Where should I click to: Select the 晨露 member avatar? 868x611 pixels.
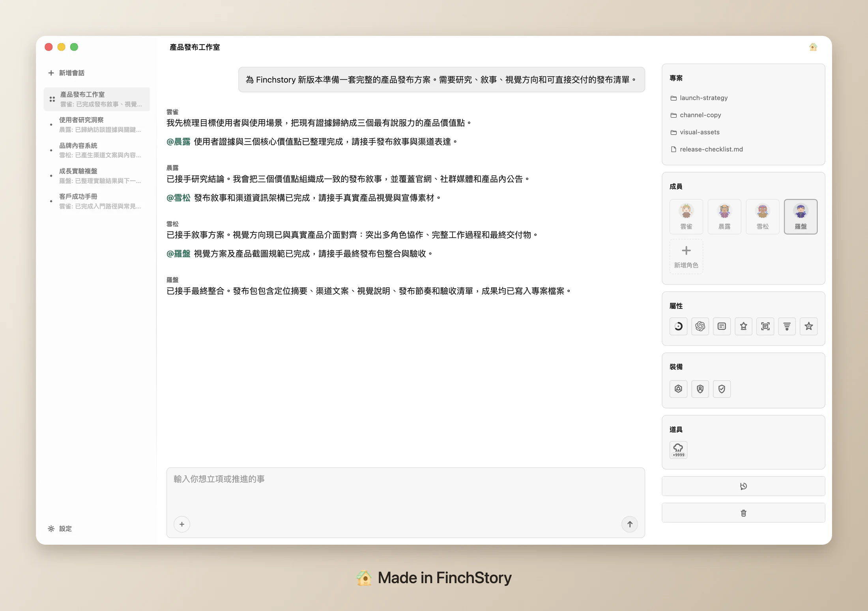[x=724, y=217]
